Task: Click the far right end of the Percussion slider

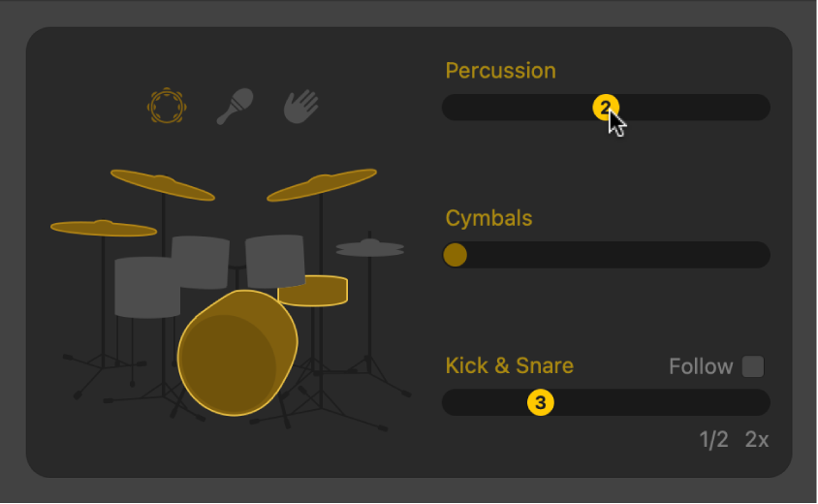Action: coord(759,108)
